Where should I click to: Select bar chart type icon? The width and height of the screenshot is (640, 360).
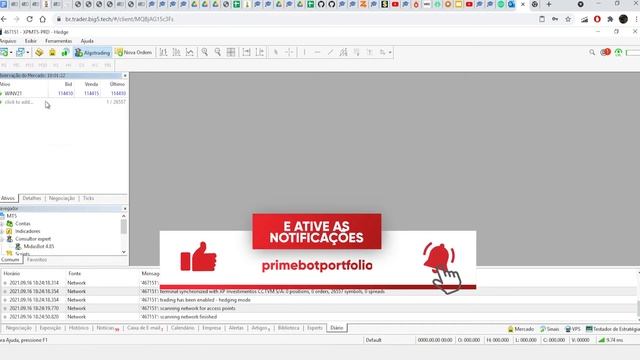(x=163, y=52)
